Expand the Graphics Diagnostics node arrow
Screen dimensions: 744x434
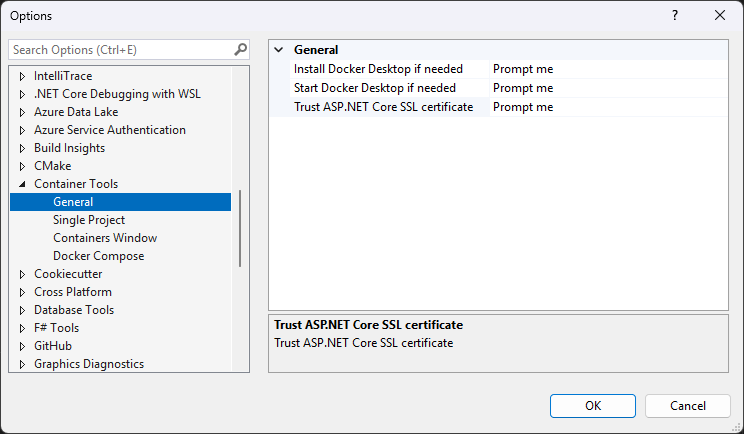(x=22, y=364)
